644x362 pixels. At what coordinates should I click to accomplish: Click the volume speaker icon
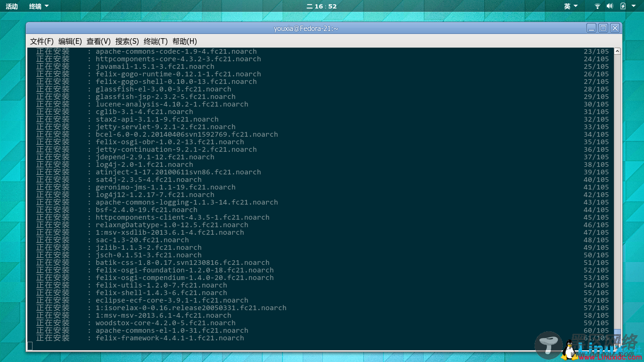[610, 6]
